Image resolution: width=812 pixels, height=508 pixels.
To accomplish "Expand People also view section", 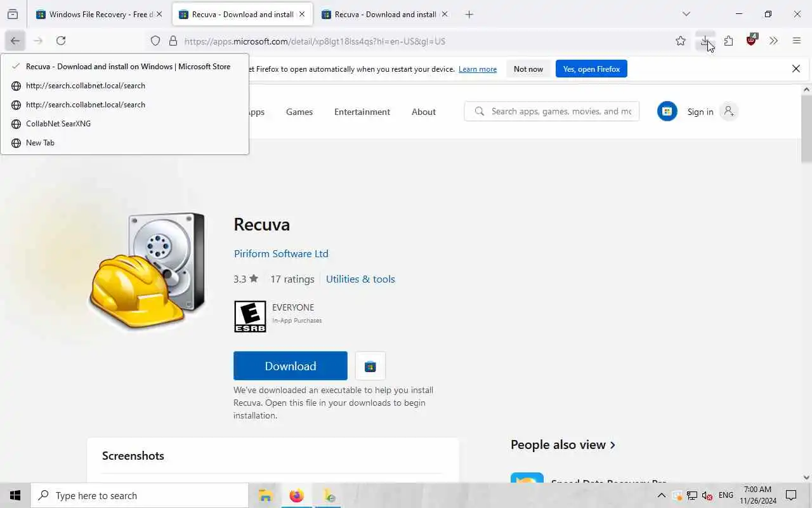I will click(563, 444).
